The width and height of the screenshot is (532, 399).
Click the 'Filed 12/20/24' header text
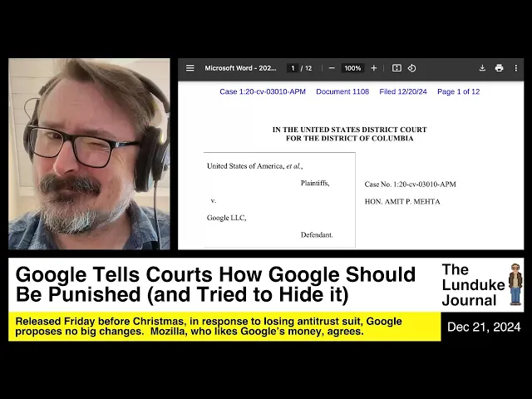403,91
